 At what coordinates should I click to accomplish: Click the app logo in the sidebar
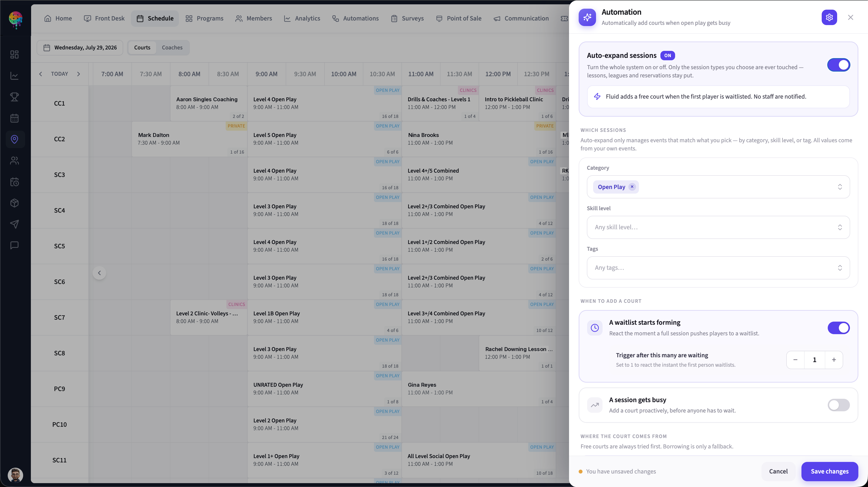pos(15,20)
